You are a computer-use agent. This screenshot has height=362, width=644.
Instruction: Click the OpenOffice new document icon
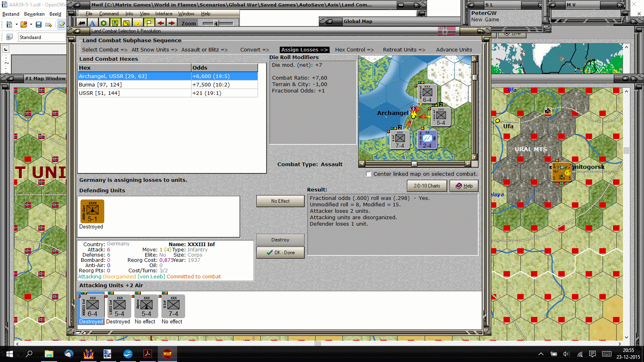click(9, 25)
